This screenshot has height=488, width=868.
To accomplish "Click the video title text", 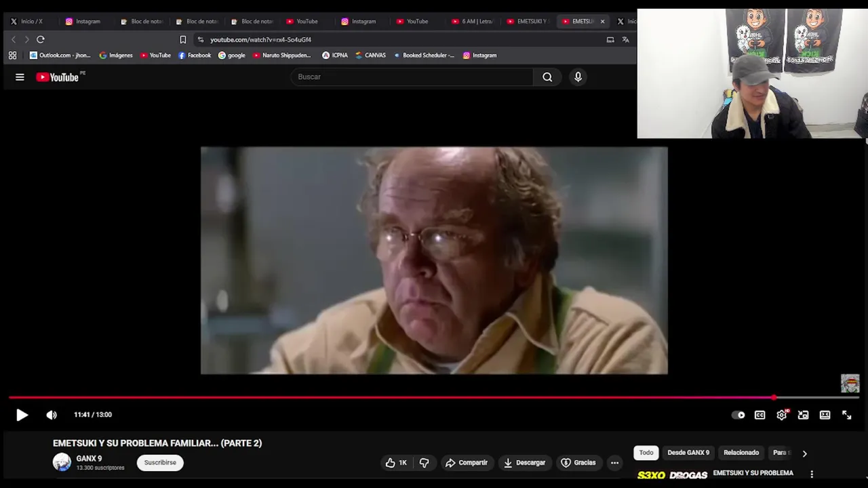I will point(157,443).
